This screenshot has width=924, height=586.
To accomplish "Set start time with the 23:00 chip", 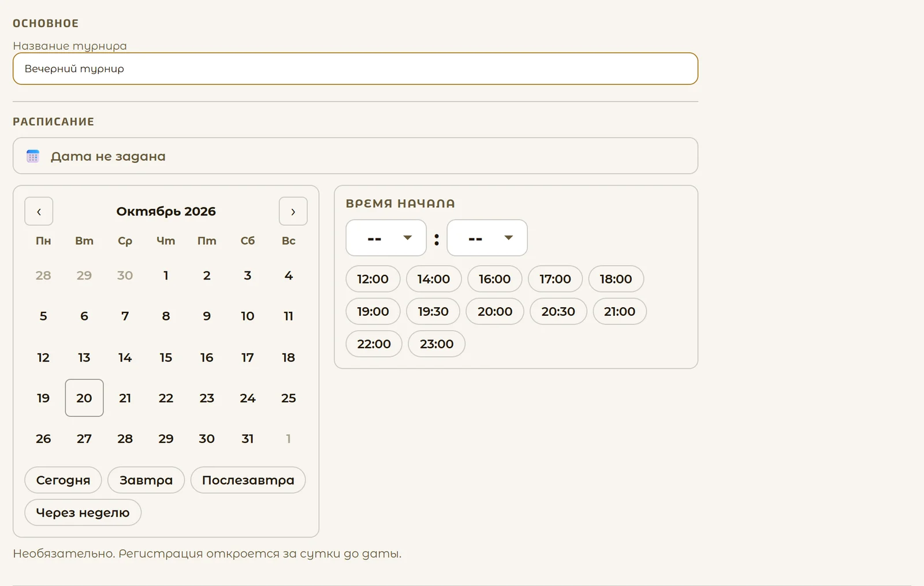I will coord(437,344).
